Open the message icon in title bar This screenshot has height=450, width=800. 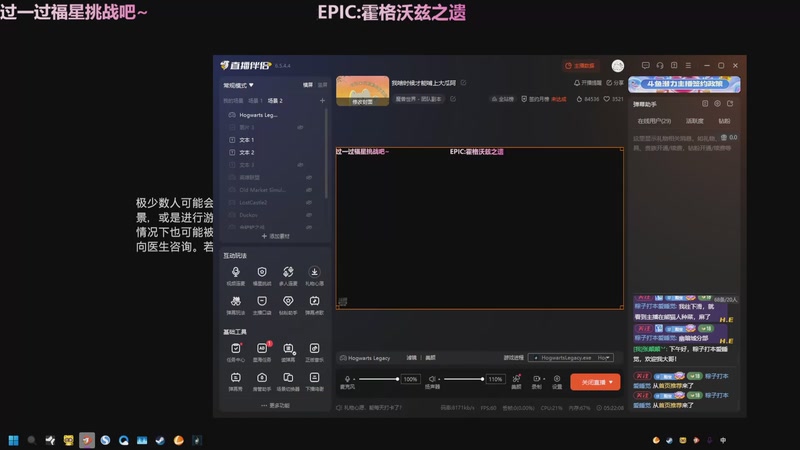tap(645, 65)
